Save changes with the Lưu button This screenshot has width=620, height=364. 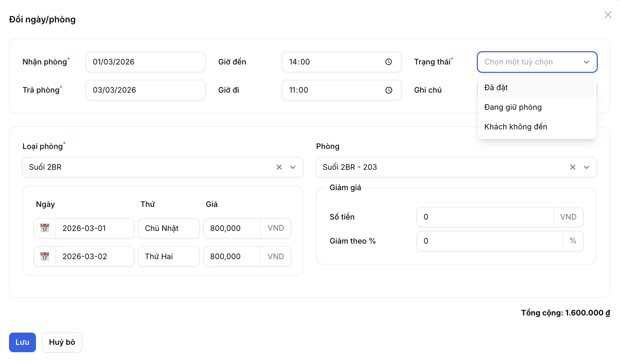click(22, 342)
